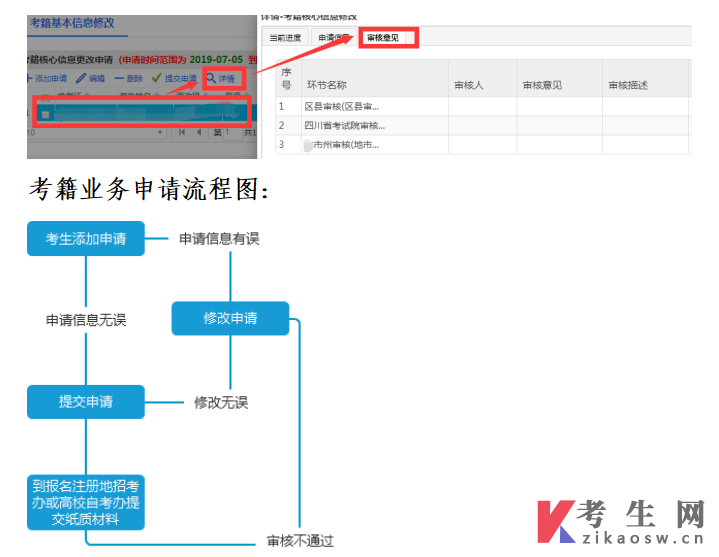Switch to the 审核意见 tab
The image size is (719, 557).
pos(383,38)
